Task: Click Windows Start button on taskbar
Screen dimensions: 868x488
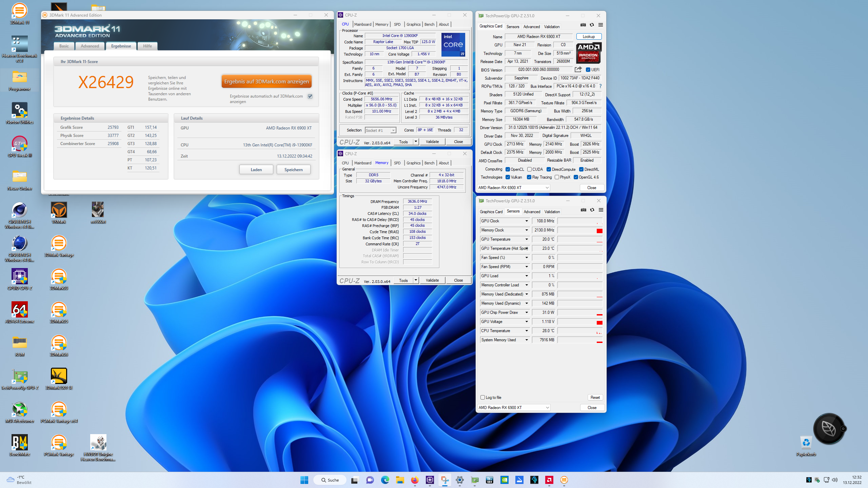Action: coord(304,480)
